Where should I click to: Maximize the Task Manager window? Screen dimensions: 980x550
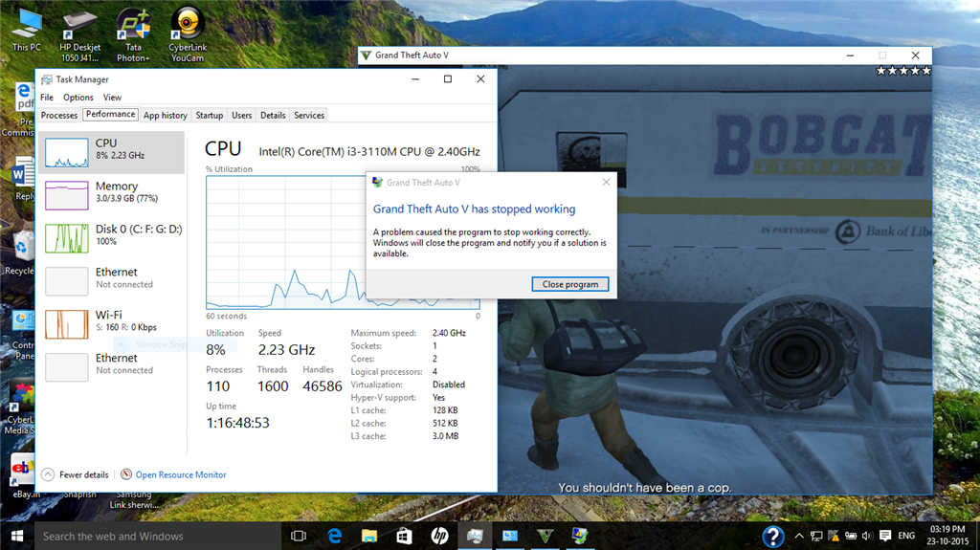coord(448,78)
